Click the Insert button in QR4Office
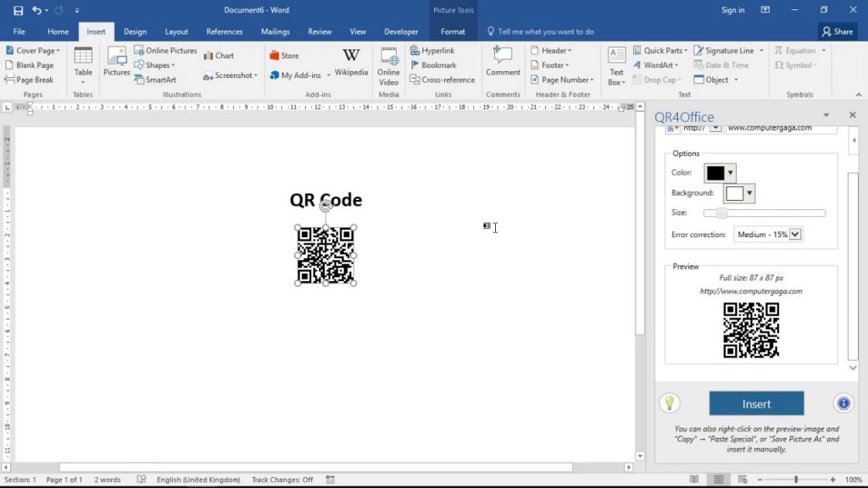Viewport: 868px width, 488px height. pyautogui.click(x=755, y=403)
